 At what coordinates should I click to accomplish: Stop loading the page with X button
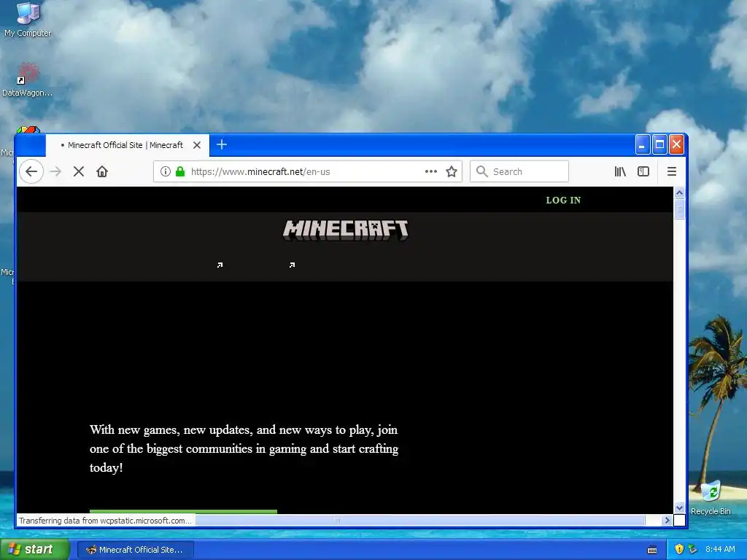pyautogui.click(x=79, y=171)
